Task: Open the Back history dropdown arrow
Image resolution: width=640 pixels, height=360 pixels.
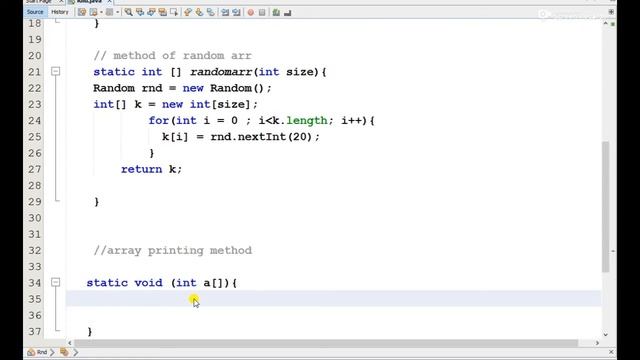Action: click(x=101, y=12)
